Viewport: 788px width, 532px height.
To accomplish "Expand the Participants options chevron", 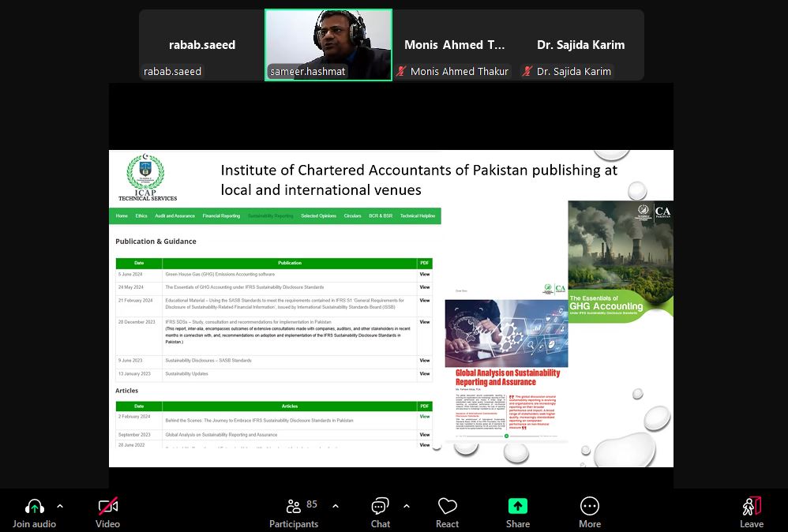I will (336, 507).
